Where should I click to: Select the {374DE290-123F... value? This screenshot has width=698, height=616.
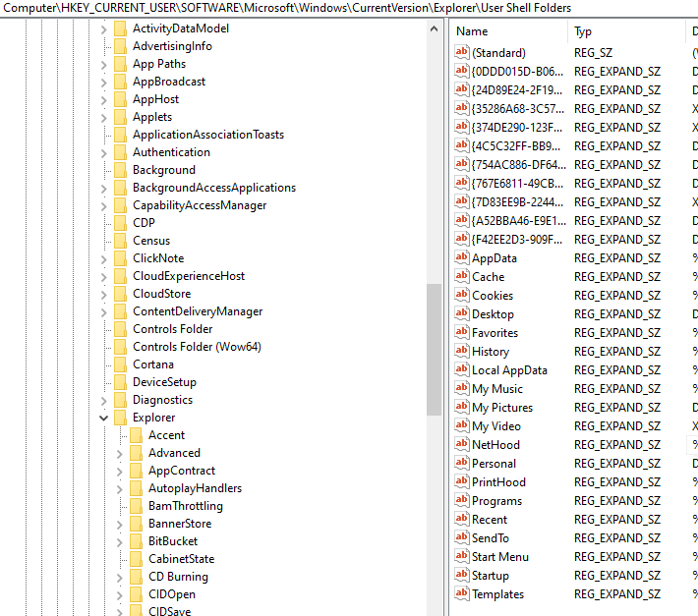[x=518, y=127]
